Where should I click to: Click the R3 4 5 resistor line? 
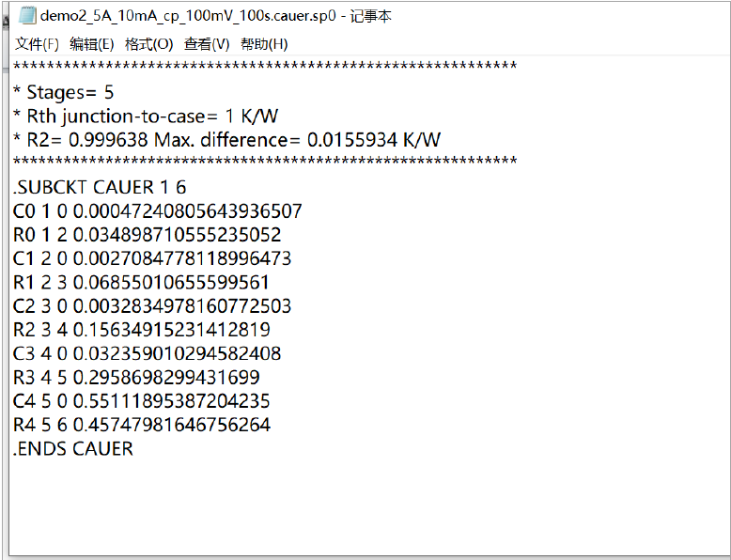click(x=136, y=378)
